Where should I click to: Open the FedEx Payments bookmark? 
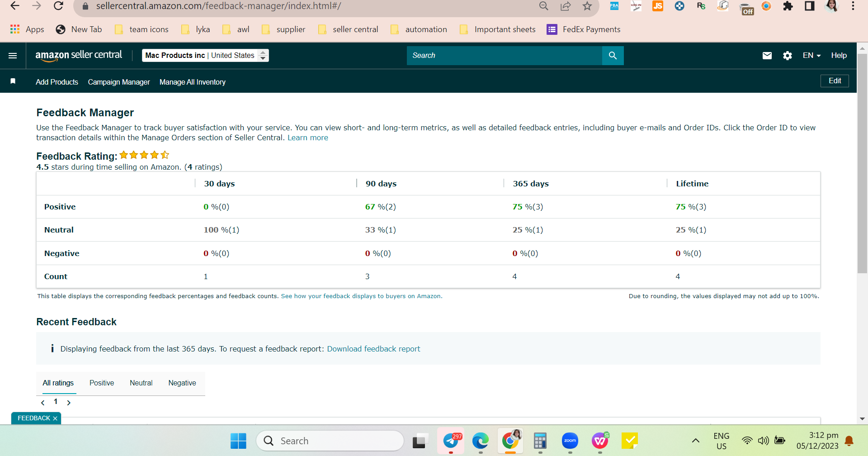[x=584, y=29]
